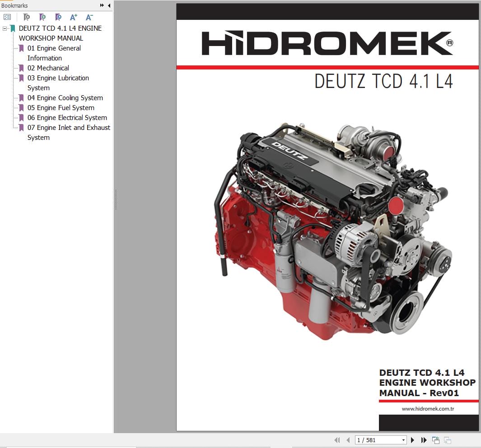This screenshot has height=448, width=481.
Task: Click the add new bookmark icon
Action: pos(42,17)
